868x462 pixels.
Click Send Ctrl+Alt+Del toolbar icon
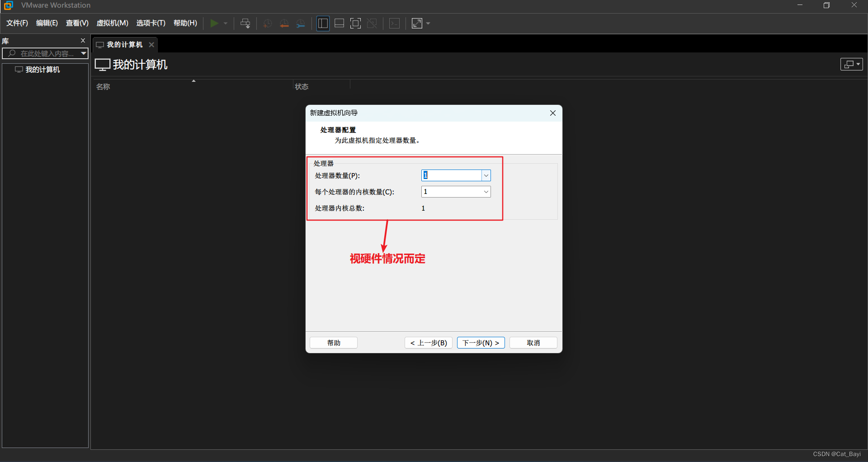tap(245, 23)
